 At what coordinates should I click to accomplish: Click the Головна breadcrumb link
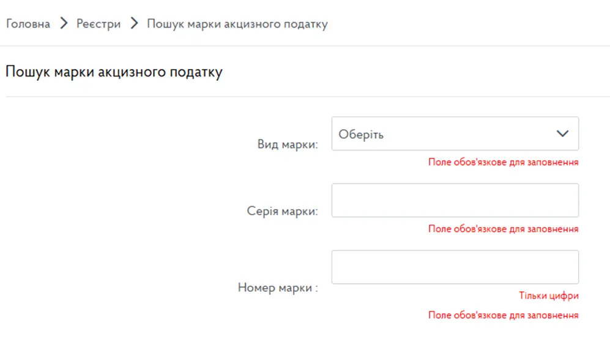(x=28, y=24)
